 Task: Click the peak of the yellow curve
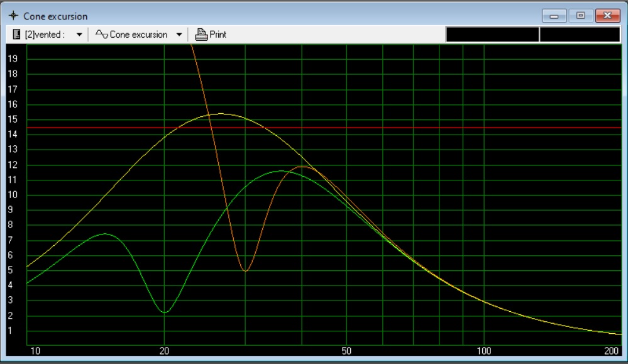[x=220, y=114]
